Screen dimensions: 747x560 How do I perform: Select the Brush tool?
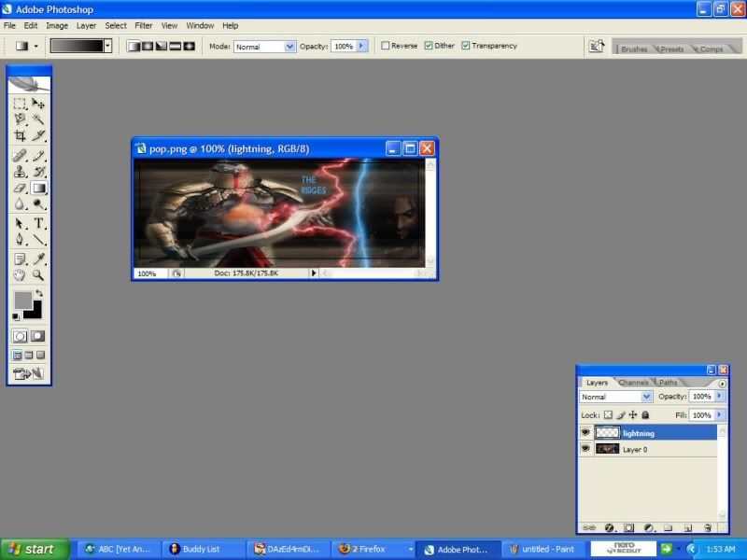pos(38,155)
